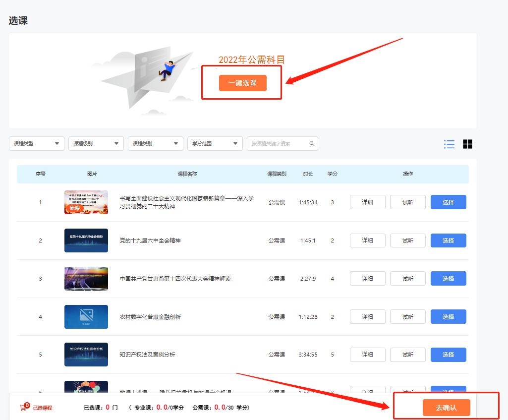Open the 课程级别 dropdown
Image resolution: width=508 pixels, height=420 pixels.
point(95,143)
